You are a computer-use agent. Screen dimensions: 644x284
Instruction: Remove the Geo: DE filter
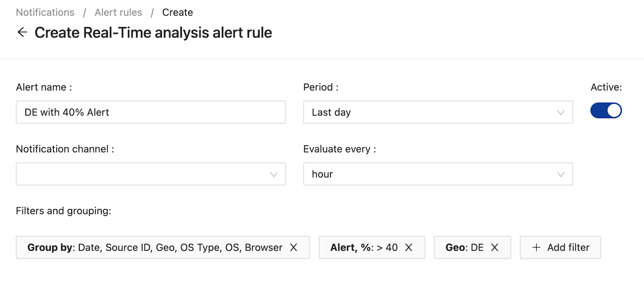495,247
